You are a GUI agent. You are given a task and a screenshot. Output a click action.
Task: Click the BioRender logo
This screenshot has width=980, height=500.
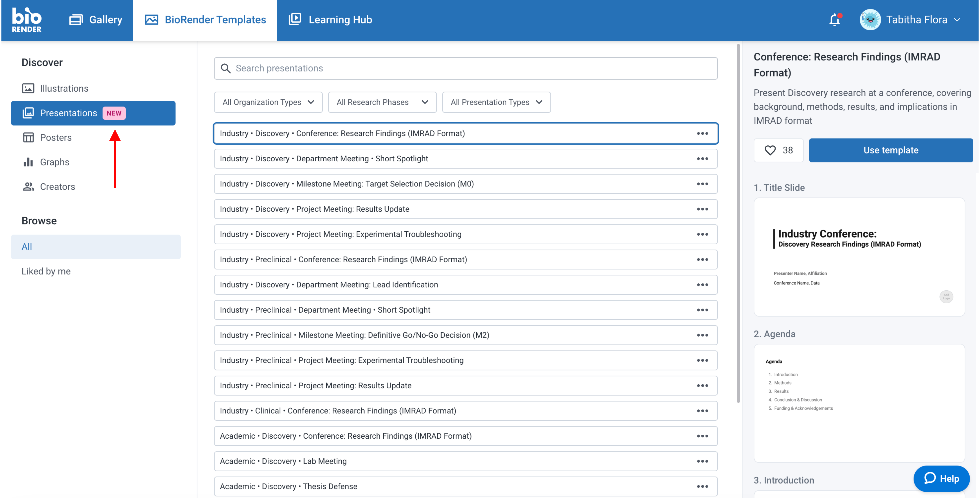[26, 20]
